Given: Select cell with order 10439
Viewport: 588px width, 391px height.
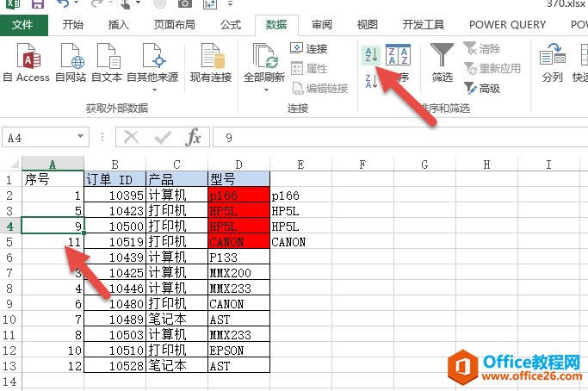Looking at the screenshot, I should (115, 258).
